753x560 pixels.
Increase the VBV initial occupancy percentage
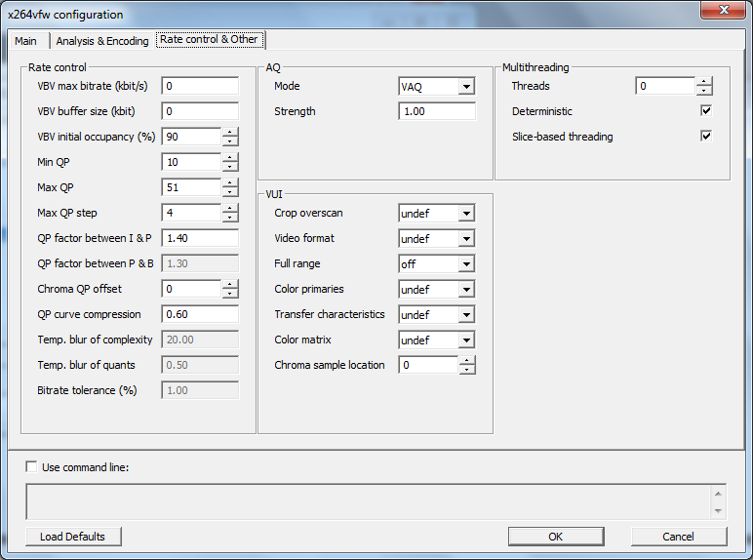[x=230, y=133]
